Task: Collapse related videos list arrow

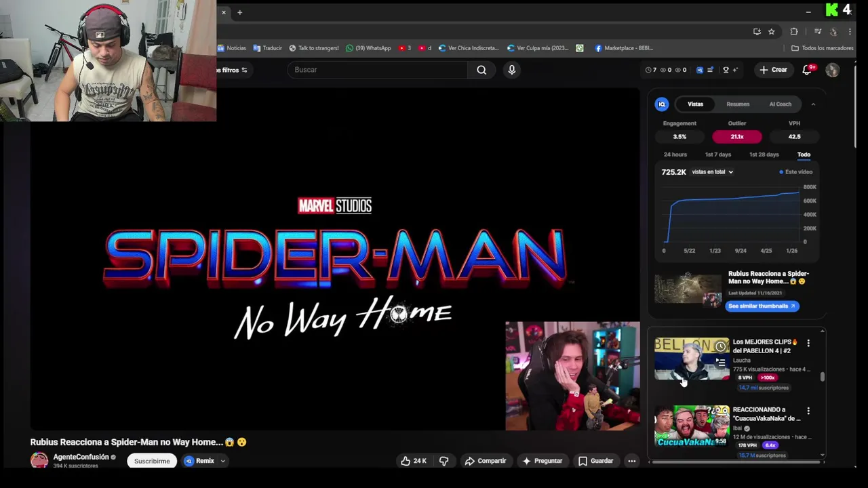Action: pos(823,331)
